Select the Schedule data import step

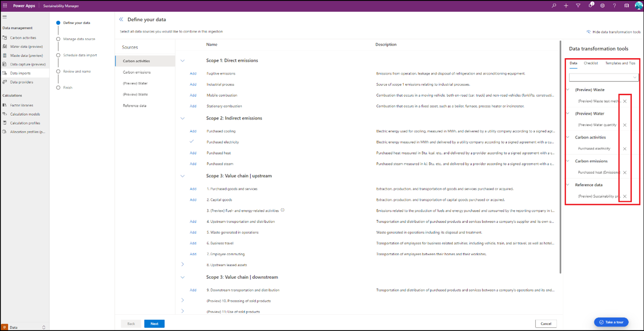click(x=80, y=55)
